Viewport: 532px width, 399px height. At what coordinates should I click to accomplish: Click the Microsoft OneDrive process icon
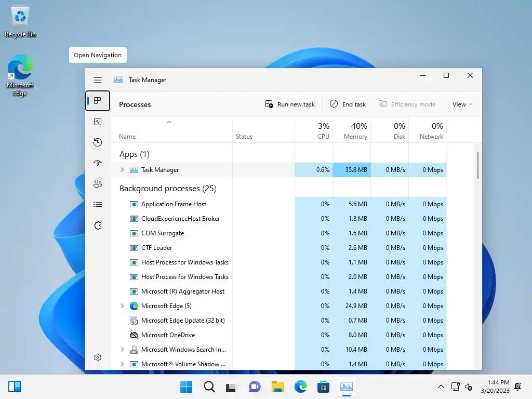(134, 335)
